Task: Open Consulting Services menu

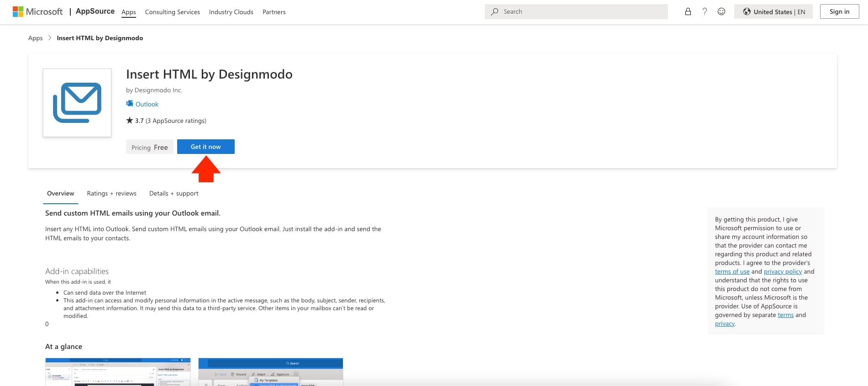Action: (x=173, y=12)
